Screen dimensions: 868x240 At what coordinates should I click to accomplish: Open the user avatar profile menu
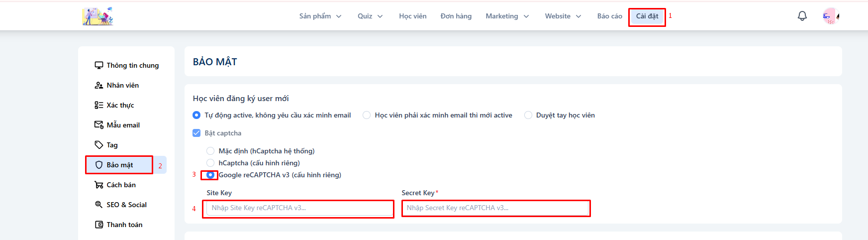pyautogui.click(x=830, y=16)
